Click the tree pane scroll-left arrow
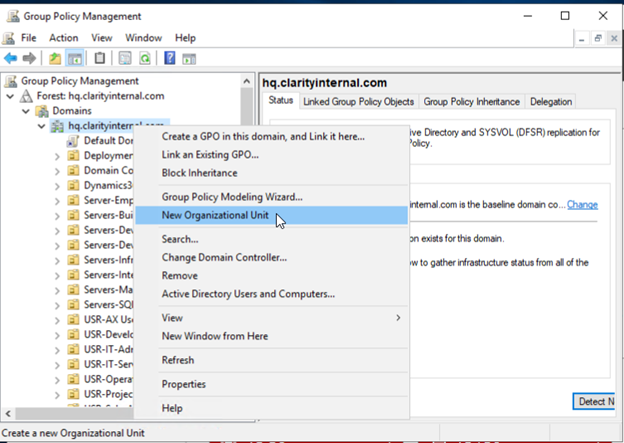The width and height of the screenshot is (624, 443). coord(8,414)
